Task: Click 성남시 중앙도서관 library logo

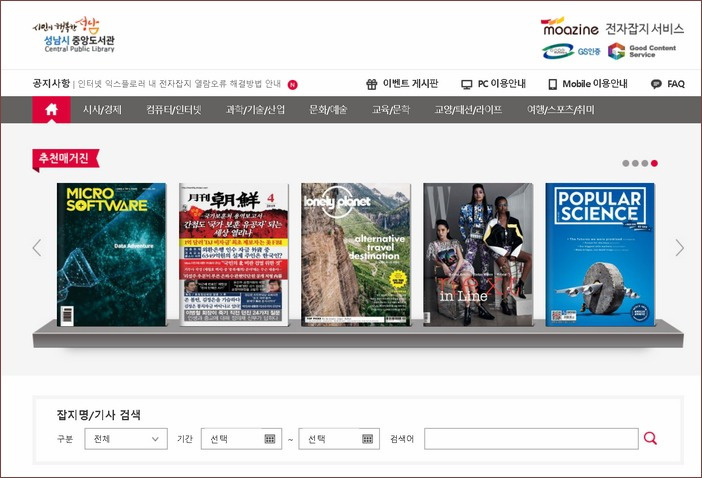Action: point(74,36)
